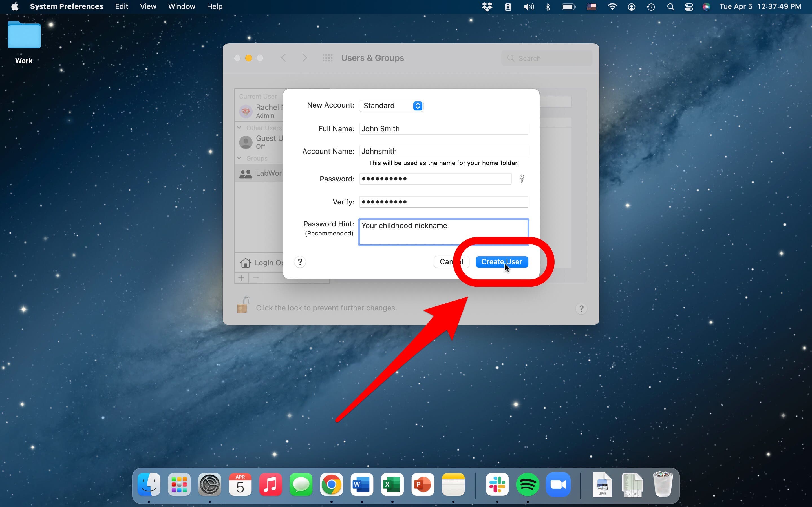Click the dialog help question mark
The height and width of the screenshot is (507, 812).
tap(300, 262)
